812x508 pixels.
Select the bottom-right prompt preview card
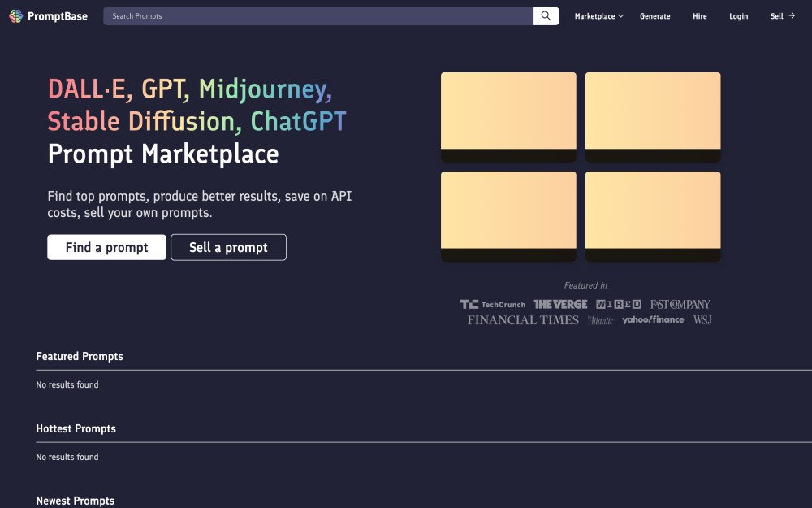coord(653,216)
